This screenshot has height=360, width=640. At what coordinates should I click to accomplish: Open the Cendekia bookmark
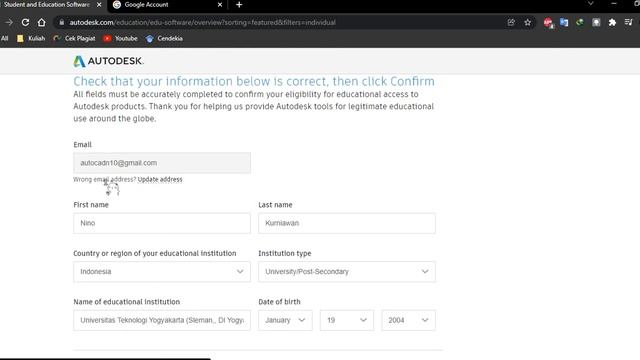click(164, 38)
